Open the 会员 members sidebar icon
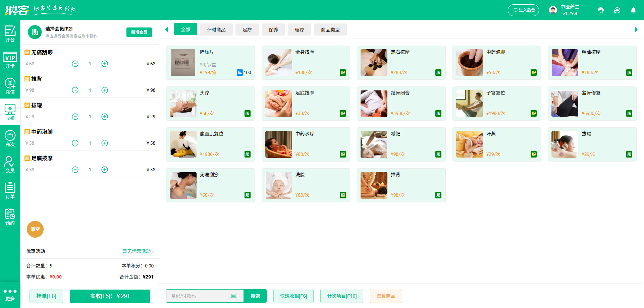 (x=10, y=164)
